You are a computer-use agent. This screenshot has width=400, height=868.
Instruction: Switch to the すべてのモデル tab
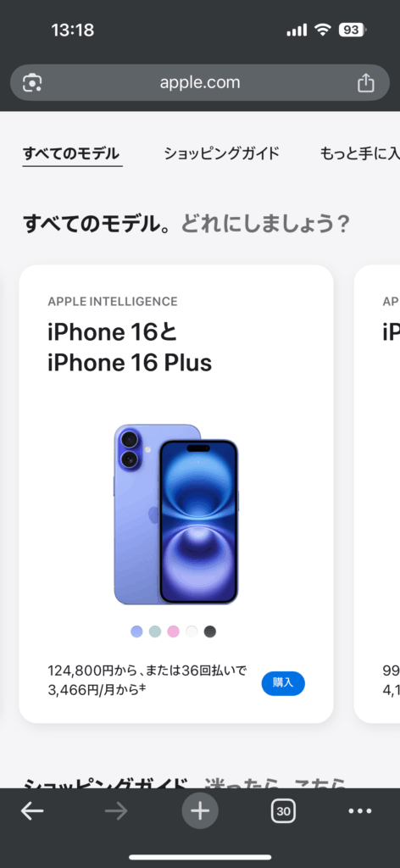(x=71, y=153)
